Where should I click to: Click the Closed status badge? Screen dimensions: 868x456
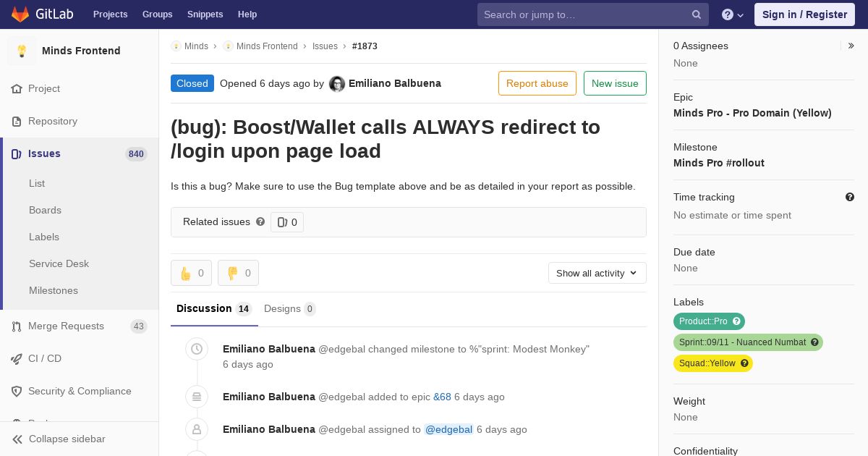[x=192, y=83]
